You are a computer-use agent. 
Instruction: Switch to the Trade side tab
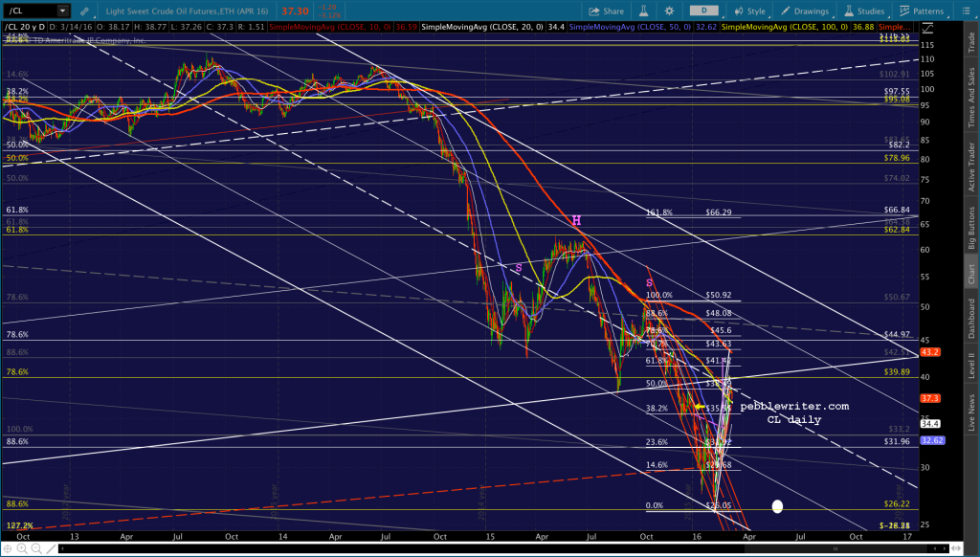tap(971, 42)
